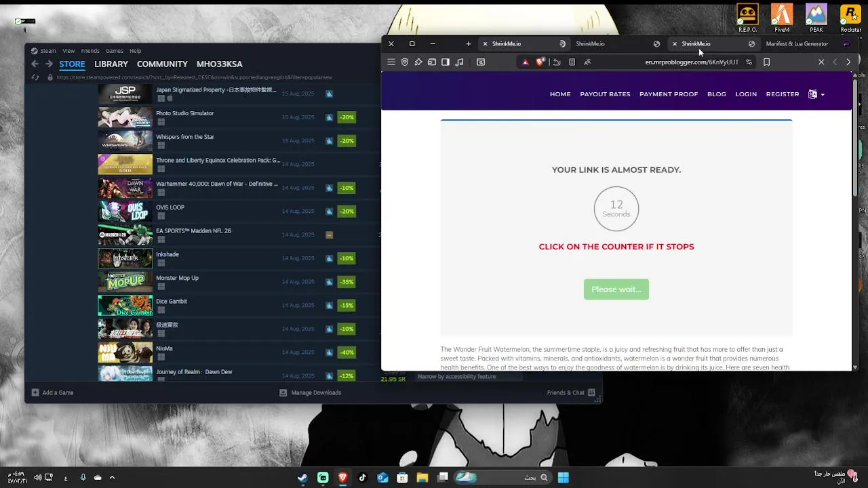Viewport: 868px width, 488px height.
Task: Expand the language selector dropdown
Action: (816, 94)
